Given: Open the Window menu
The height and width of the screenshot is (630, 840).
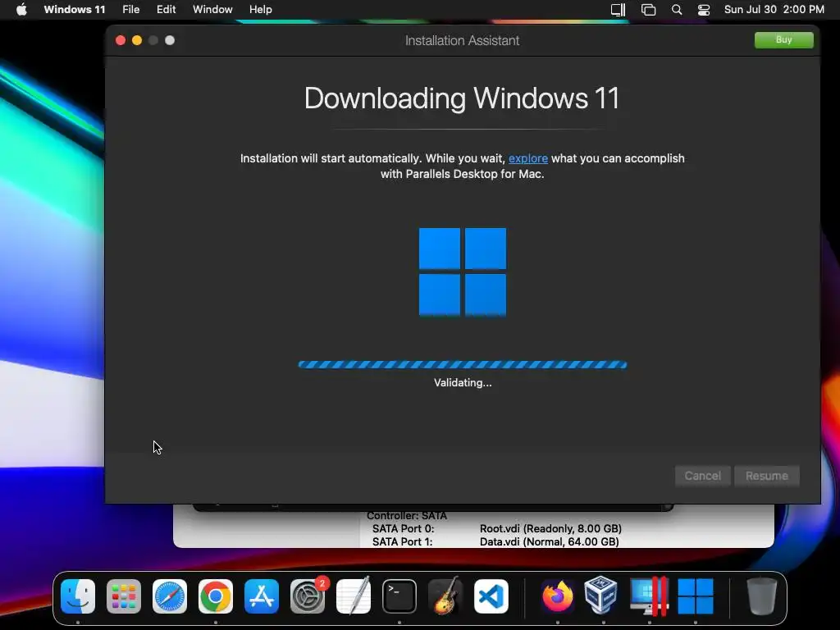Looking at the screenshot, I should 212,10.
